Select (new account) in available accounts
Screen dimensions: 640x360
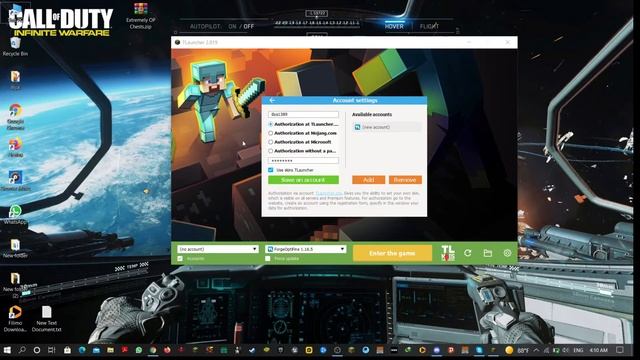pos(387,127)
